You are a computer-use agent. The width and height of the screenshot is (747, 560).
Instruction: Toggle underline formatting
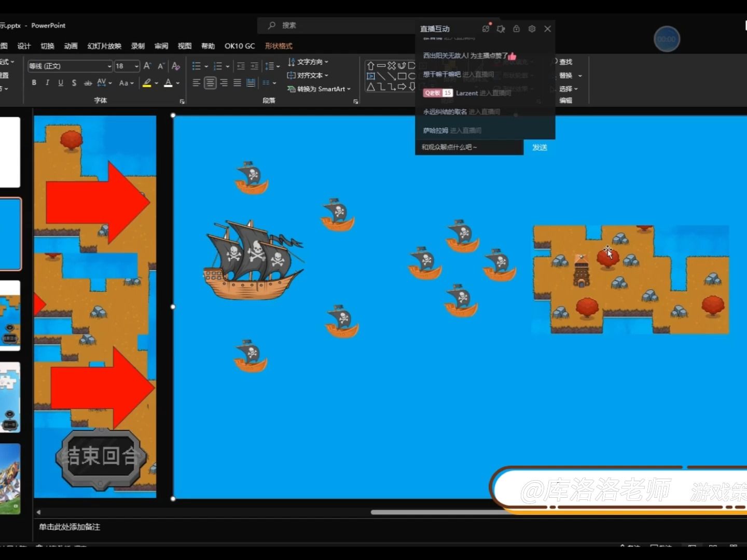pyautogui.click(x=61, y=82)
